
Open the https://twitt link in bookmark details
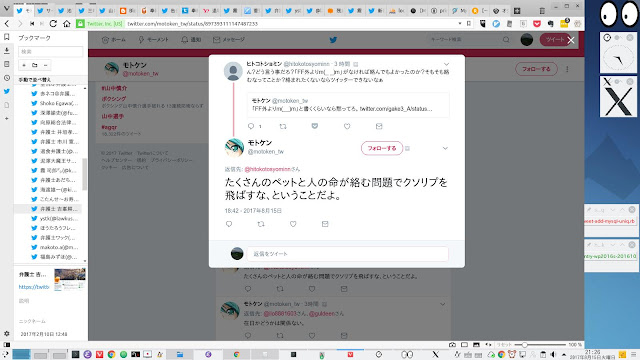point(34,287)
